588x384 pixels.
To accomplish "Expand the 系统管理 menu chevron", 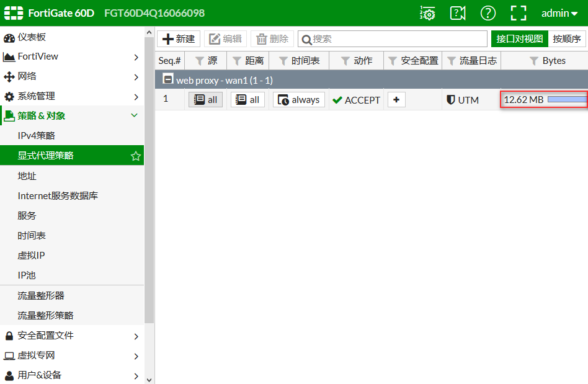I will coord(136,97).
